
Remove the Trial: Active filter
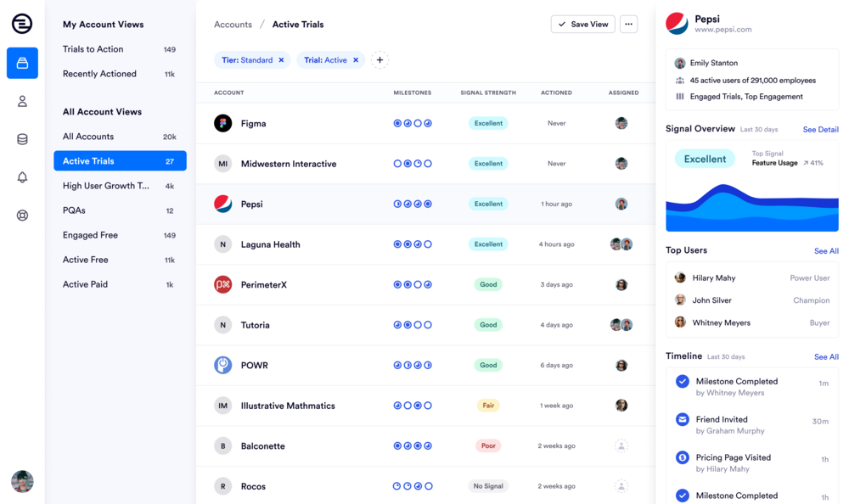[356, 60]
